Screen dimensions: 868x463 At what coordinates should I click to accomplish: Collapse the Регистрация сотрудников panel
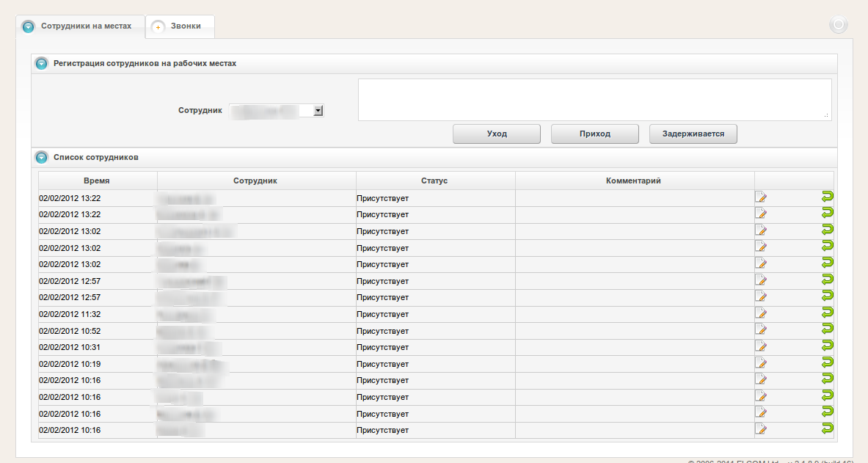(x=42, y=64)
